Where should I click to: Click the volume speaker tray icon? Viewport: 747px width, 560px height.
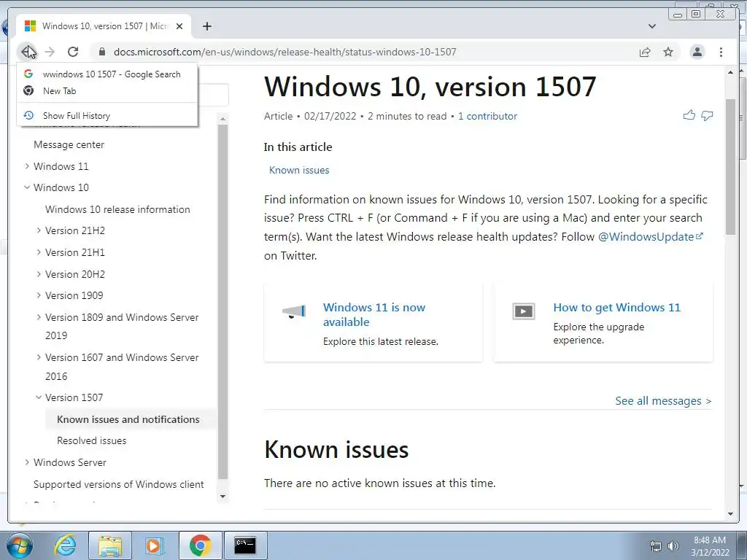pyautogui.click(x=673, y=546)
